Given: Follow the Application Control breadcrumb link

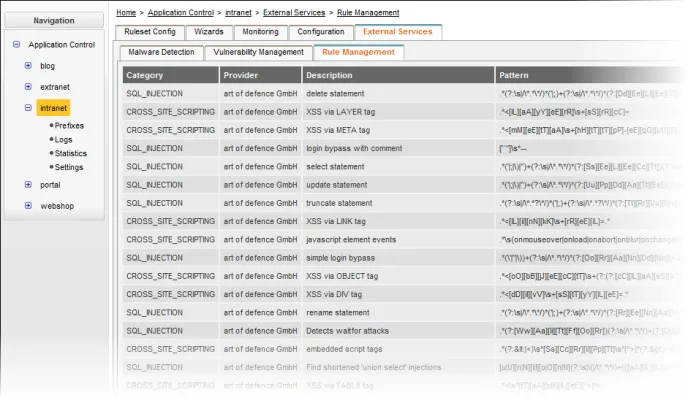Looking at the screenshot, I should (x=181, y=13).
